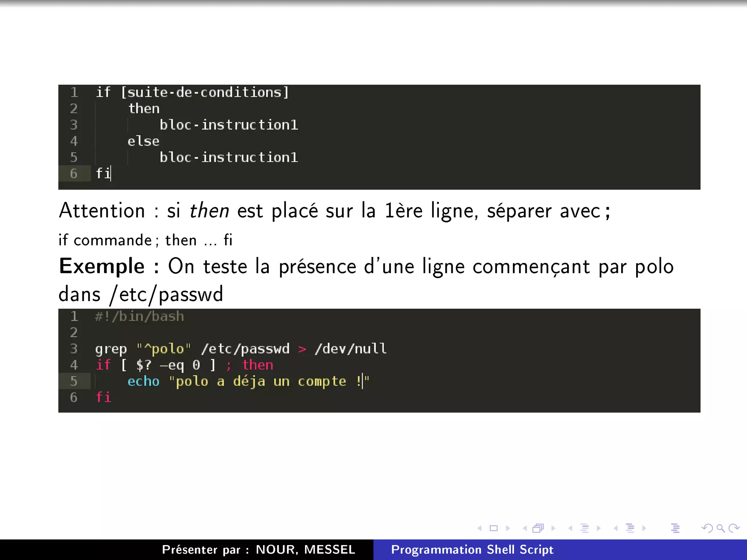Click the previous-section arrow left of the section icon
747x560 pixels.
[x=616, y=528]
